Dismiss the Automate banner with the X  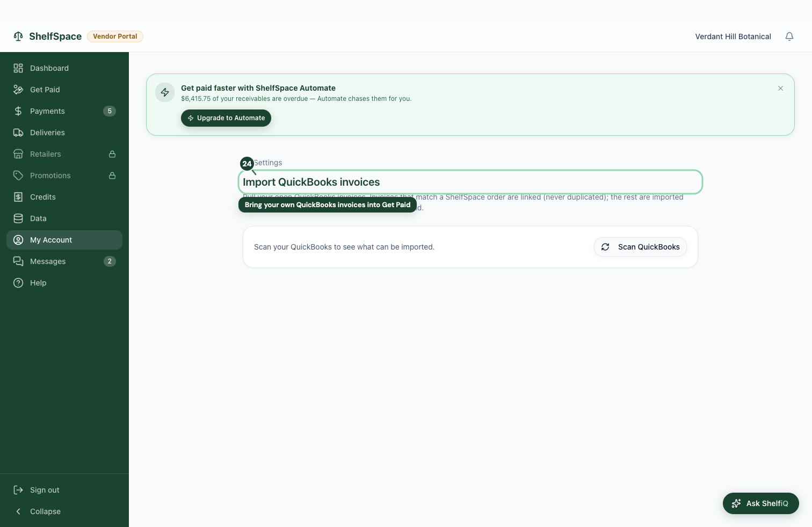click(780, 89)
